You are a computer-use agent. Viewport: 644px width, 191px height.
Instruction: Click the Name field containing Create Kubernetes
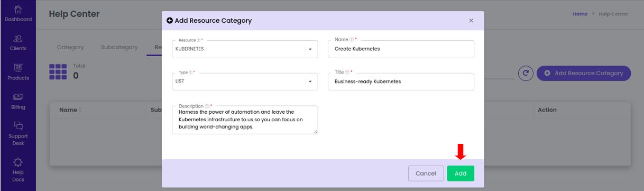click(x=401, y=49)
